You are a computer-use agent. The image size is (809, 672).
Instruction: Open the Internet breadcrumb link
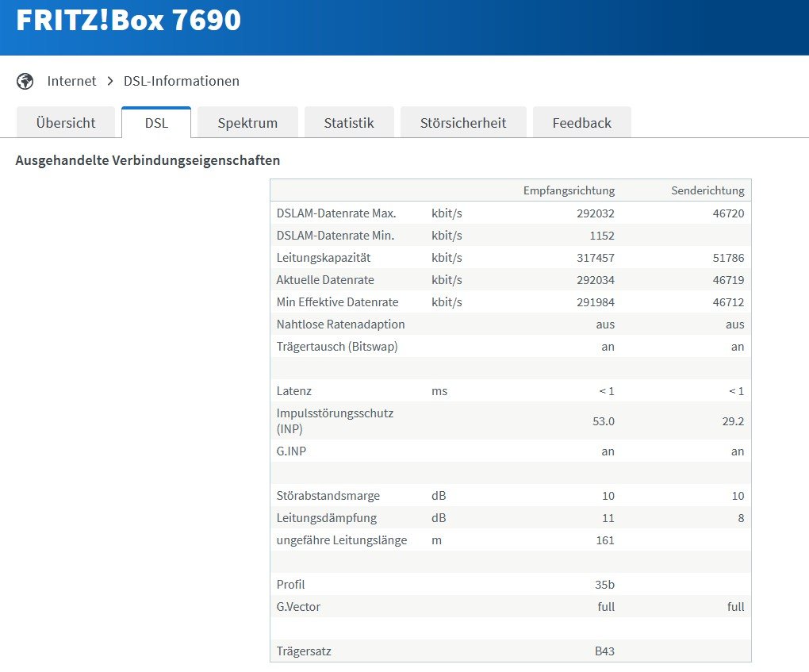71,81
